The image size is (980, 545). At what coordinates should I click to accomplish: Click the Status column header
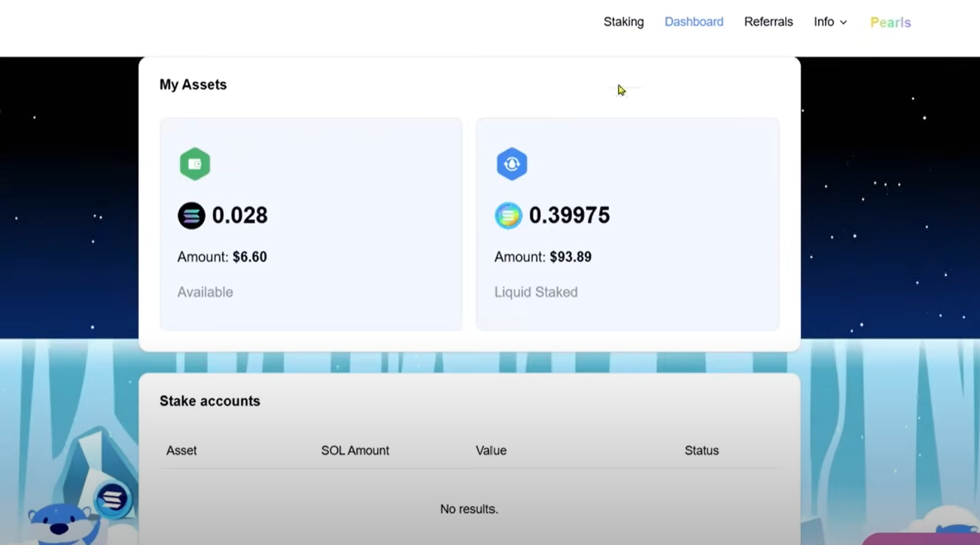coord(701,450)
